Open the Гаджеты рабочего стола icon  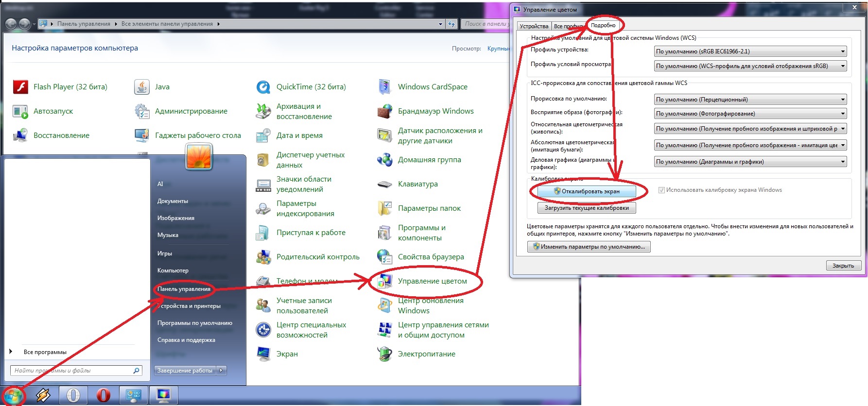click(142, 135)
